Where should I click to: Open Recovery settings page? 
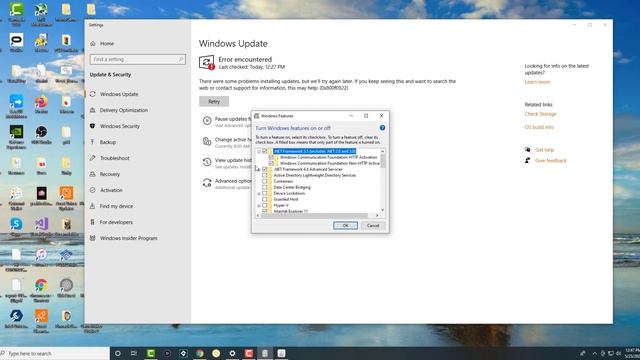pyautogui.click(x=110, y=174)
